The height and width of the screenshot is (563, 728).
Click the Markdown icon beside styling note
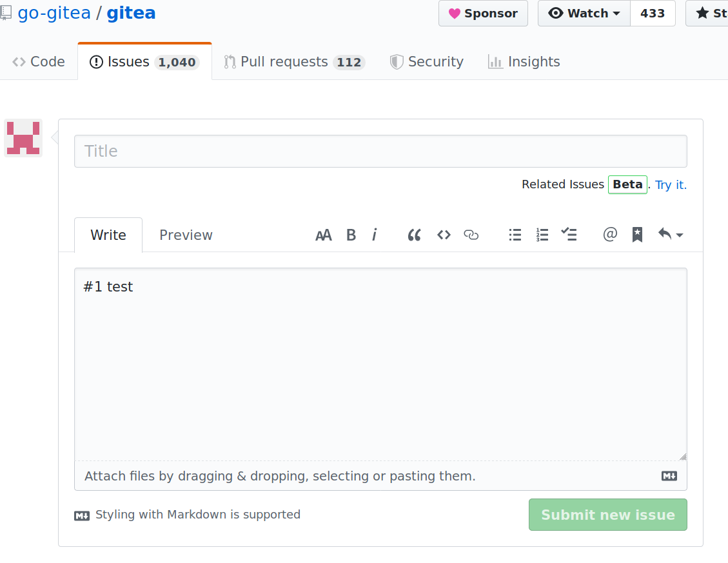tap(82, 516)
